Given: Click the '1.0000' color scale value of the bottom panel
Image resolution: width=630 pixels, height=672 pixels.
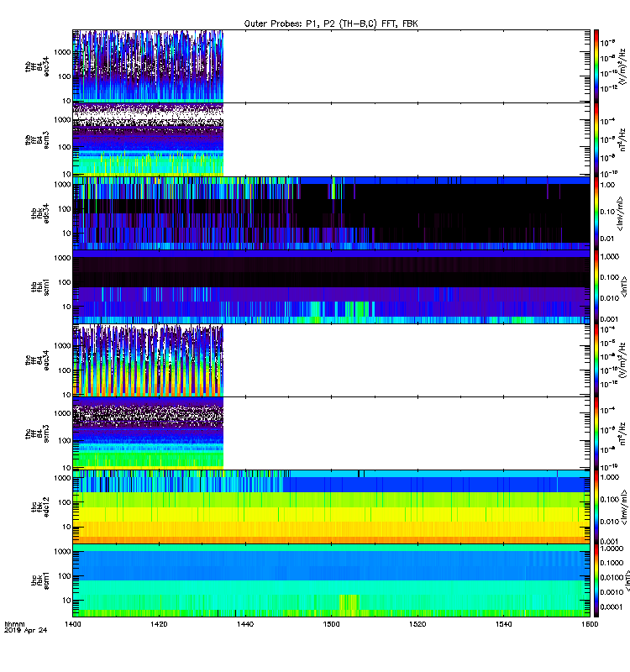Looking at the screenshot, I should [x=612, y=549].
